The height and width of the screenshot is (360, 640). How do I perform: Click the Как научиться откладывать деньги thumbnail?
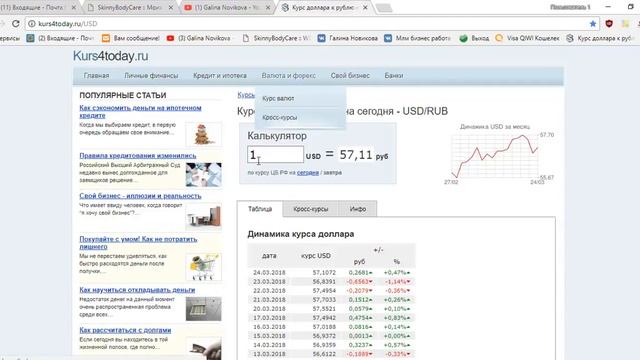[x=204, y=309]
